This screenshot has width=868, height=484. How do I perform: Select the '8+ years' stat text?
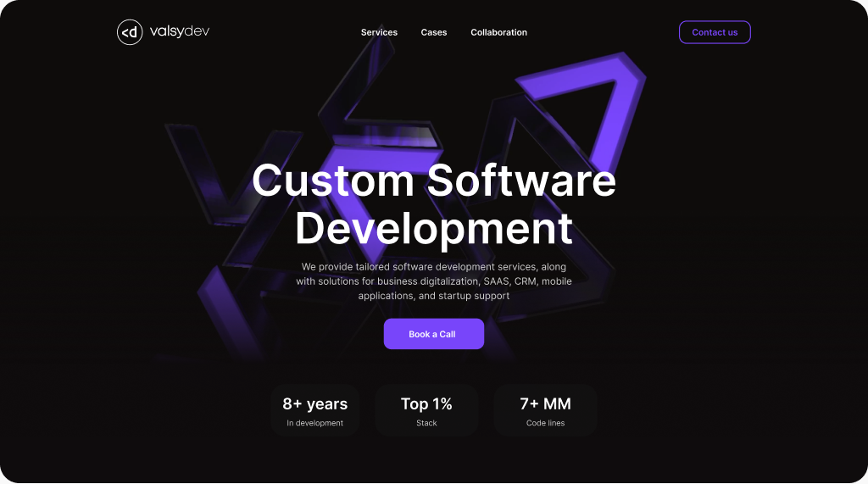(315, 403)
